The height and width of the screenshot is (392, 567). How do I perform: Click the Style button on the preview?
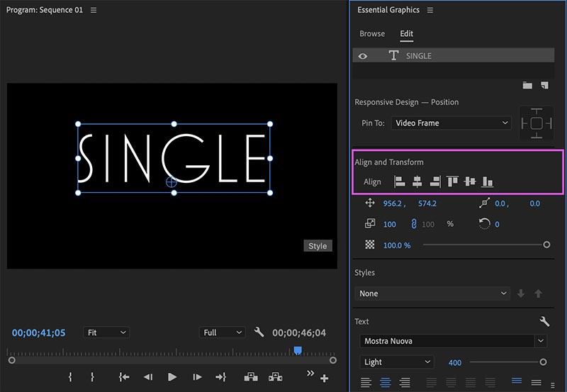pos(318,246)
